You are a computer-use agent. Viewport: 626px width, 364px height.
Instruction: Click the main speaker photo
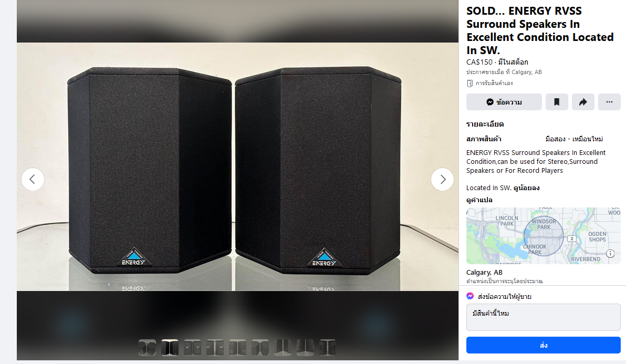pos(237,167)
